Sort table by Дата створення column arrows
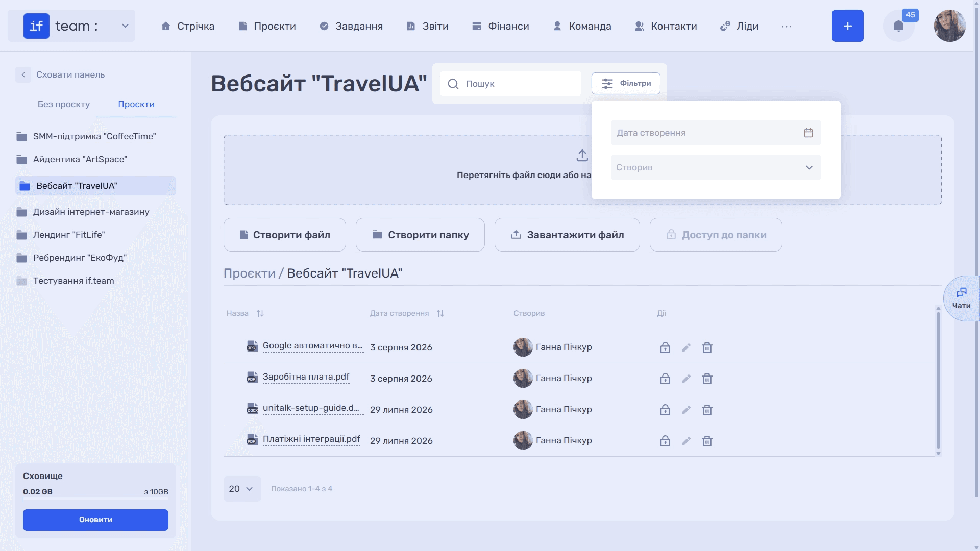Image resolution: width=980 pixels, height=551 pixels. coord(440,313)
